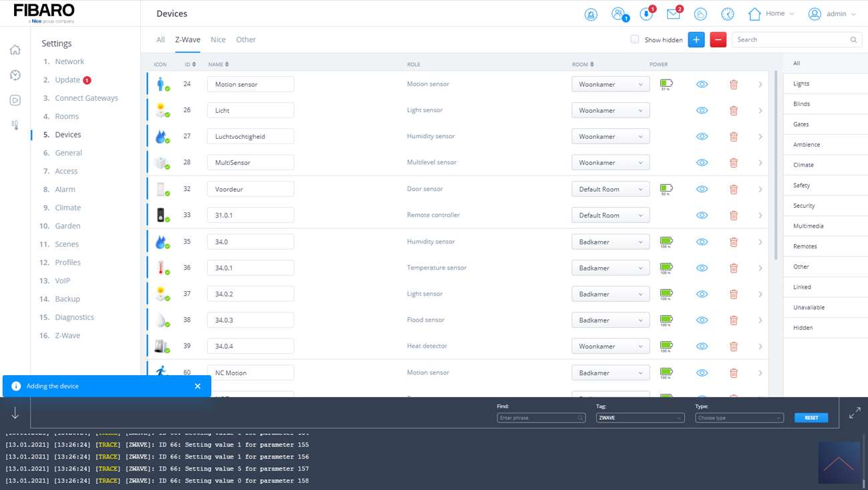Enable the Show hidden checkbox

(x=634, y=39)
